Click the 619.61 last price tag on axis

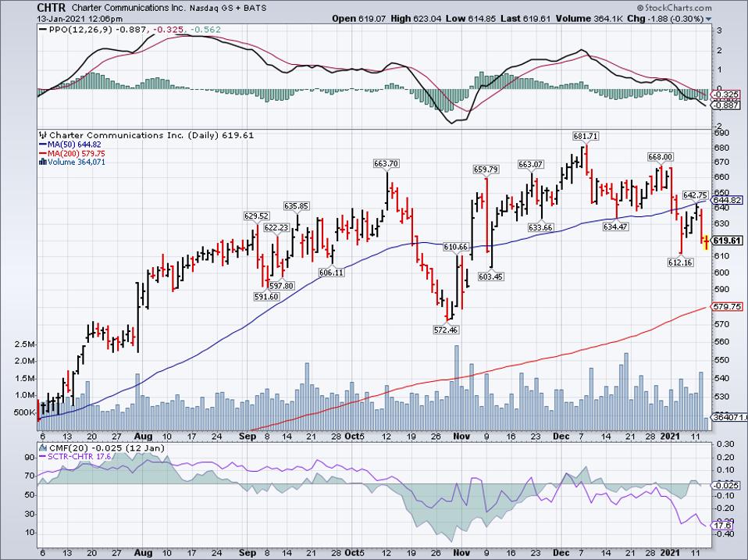coord(728,241)
